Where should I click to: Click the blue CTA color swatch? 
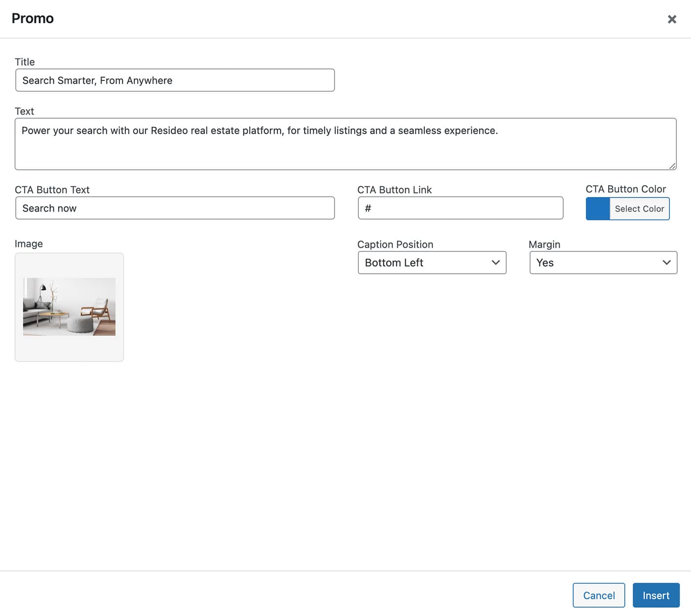pyautogui.click(x=598, y=209)
